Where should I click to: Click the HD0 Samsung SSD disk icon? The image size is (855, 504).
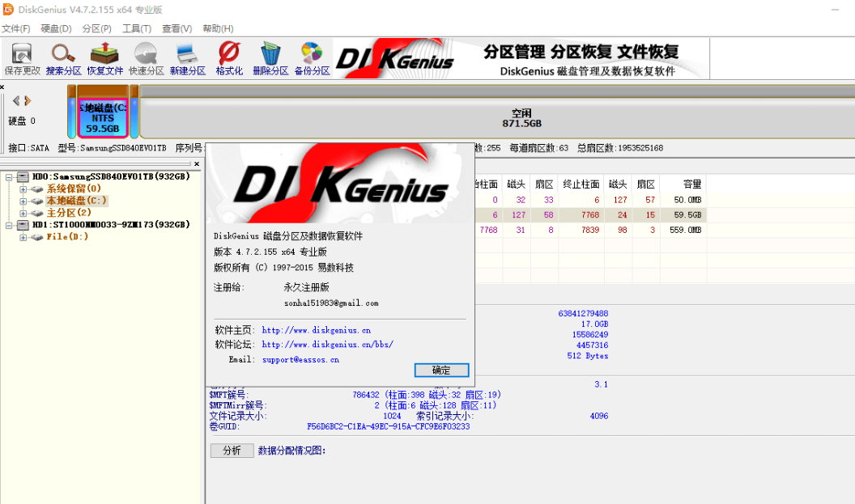pos(23,176)
